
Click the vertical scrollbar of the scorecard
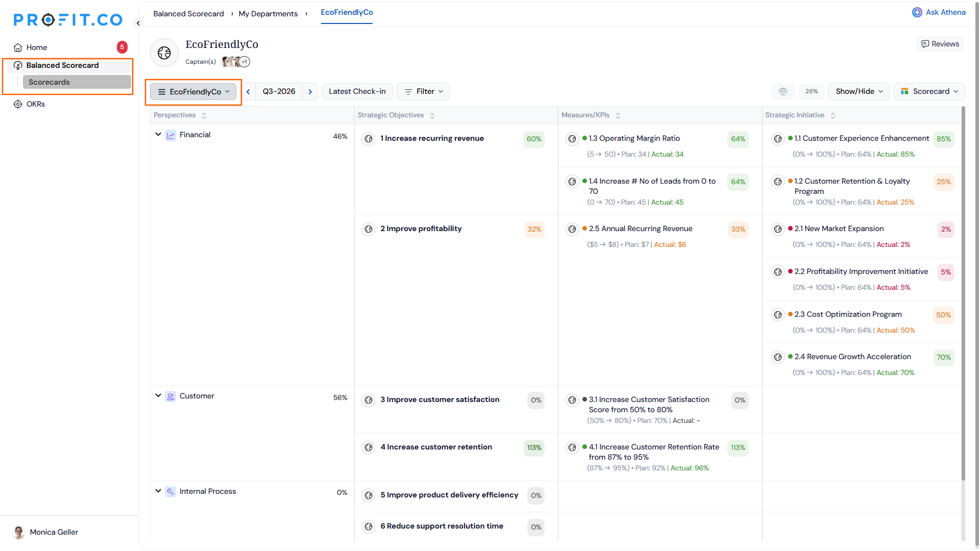pos(963,293)
